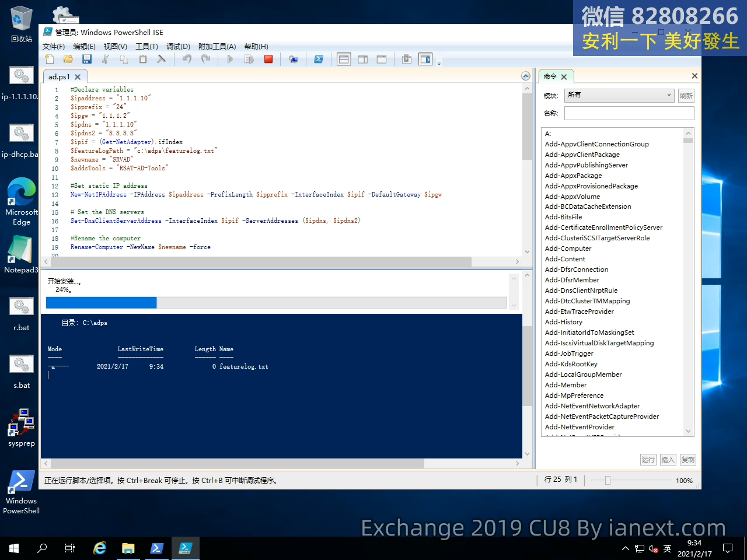The width and height of the screenshot is (747, 560).
Task: Save the script with the floppy disk icon
Action: point(87,59)
